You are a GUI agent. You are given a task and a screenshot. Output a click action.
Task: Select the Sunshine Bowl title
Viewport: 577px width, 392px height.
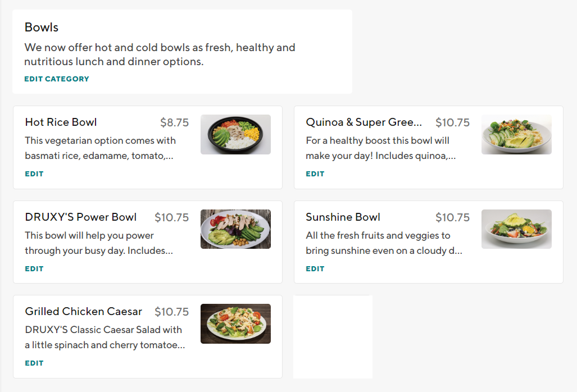[x=343, y=217]
